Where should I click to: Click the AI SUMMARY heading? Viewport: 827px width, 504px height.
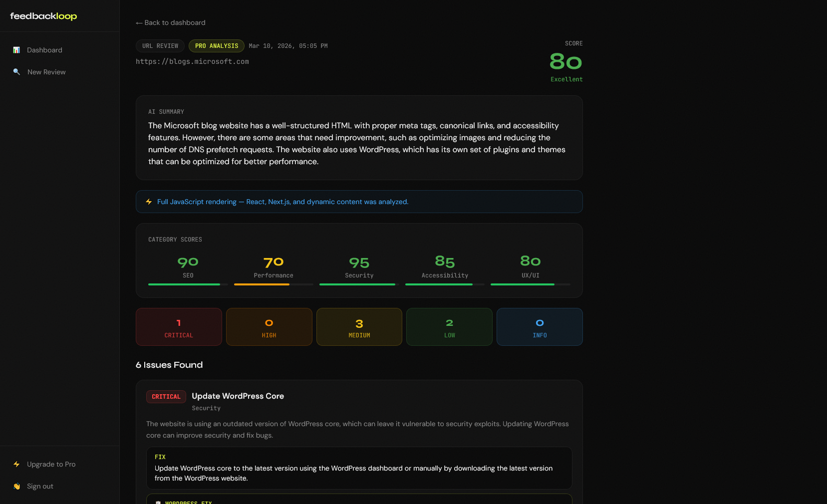166,112
